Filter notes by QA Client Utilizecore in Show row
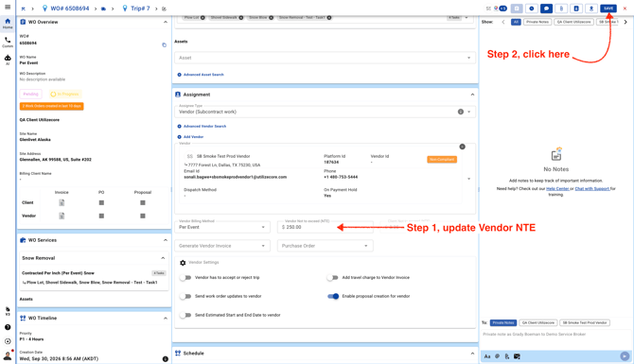Viewport: 634px width, 364px height. (573, 22)
